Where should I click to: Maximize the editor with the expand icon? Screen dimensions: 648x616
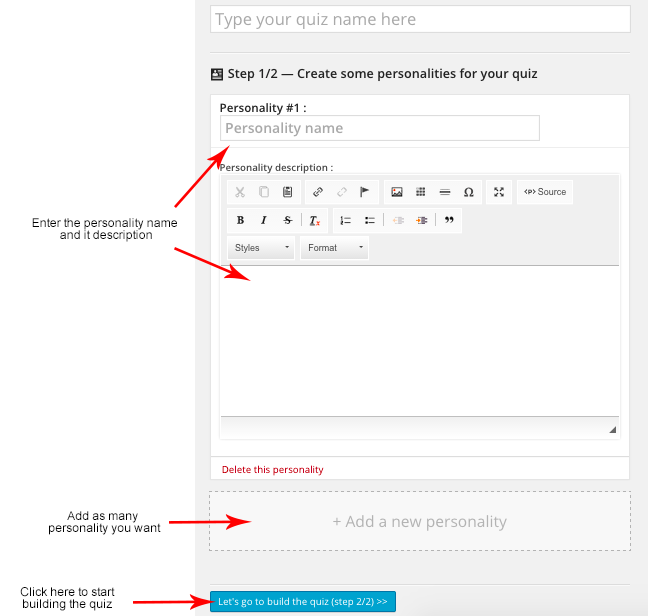tap(499, 192)
